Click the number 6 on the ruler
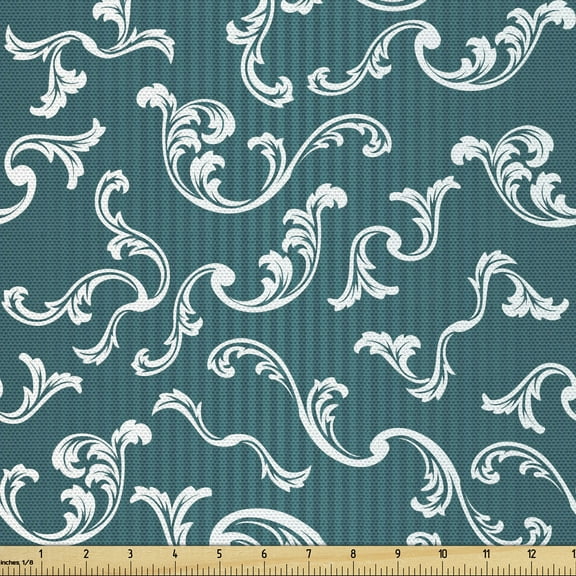Viewport: 576px width, 576px height. point(264,554)
